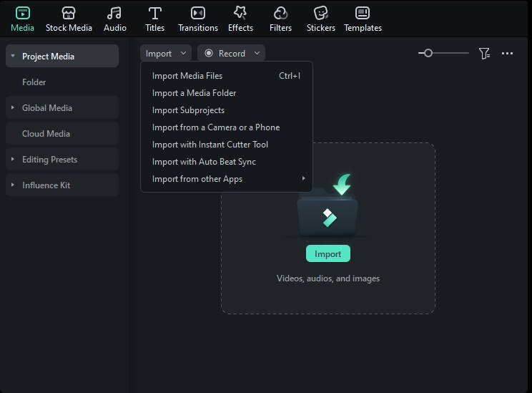Image resolution: width=532 pixels, height=393 pixels.
Task: Select Project Media label
Action: pyautogui.click(x=48, y=57)
